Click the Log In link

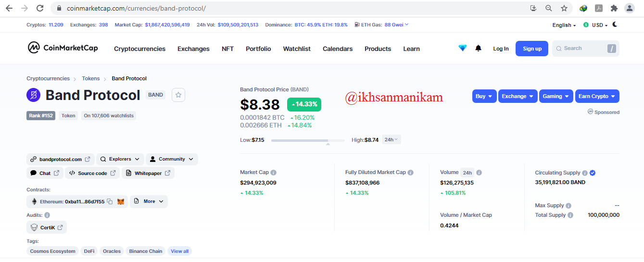pyautogui.click(x=501, y=49)
